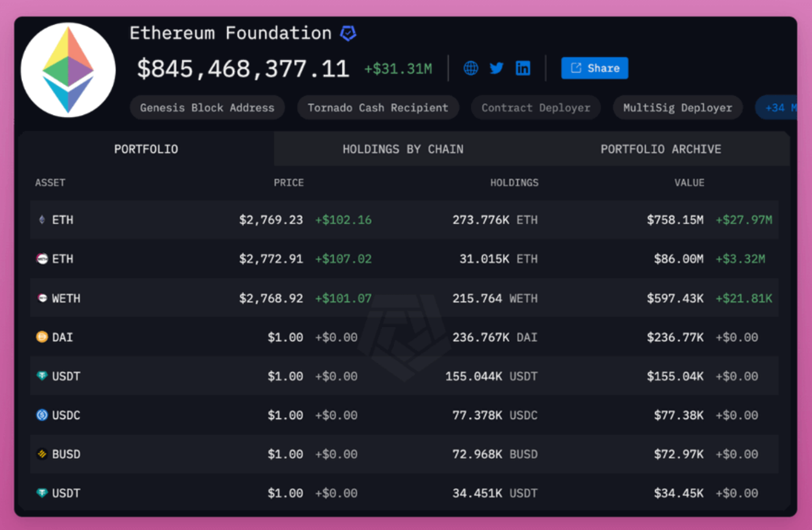Select the WETH asset name

(66, 298)
